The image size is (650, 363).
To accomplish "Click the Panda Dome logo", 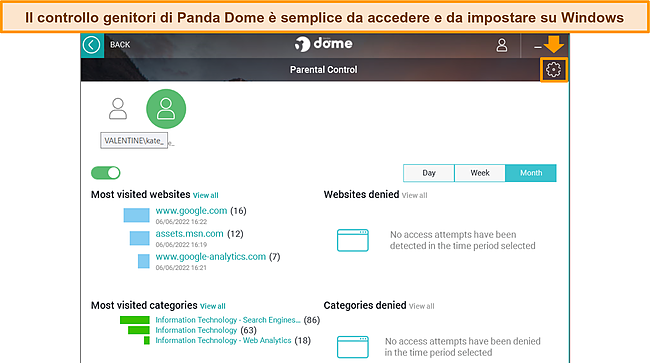I will point(323,44).
